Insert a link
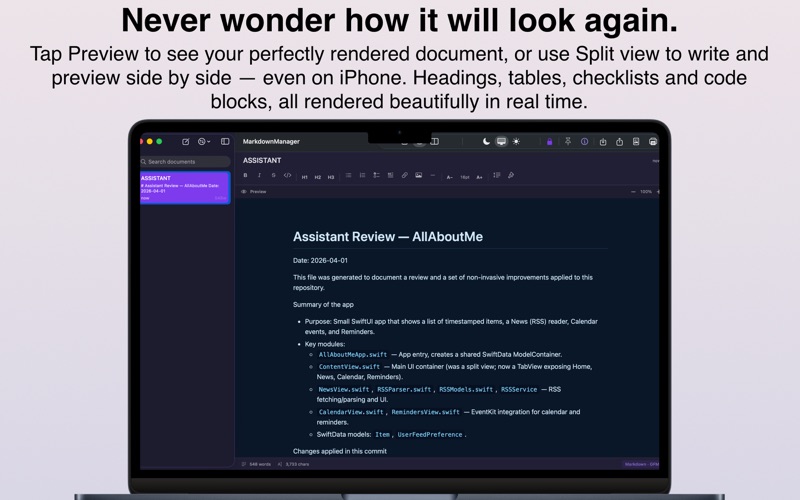Viewport: 800px width, 500px height. click(405, 176)
